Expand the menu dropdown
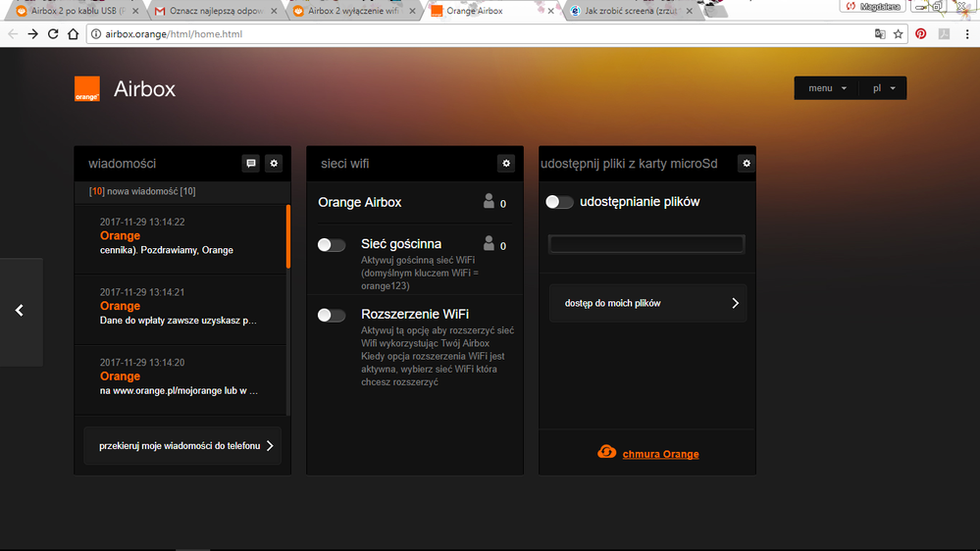This screenshot has height=551, width=980. coord(827,88)
